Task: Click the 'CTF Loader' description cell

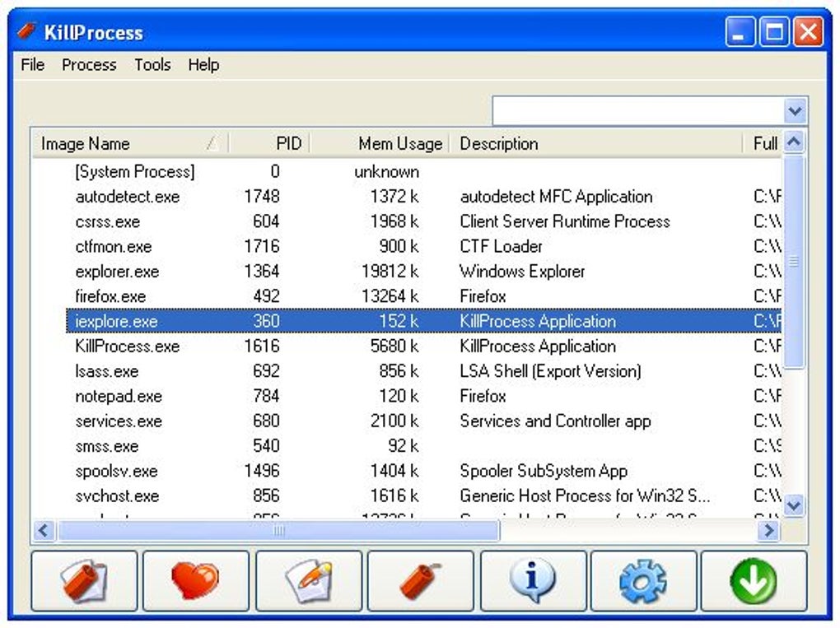Action: tap(501, 246)
